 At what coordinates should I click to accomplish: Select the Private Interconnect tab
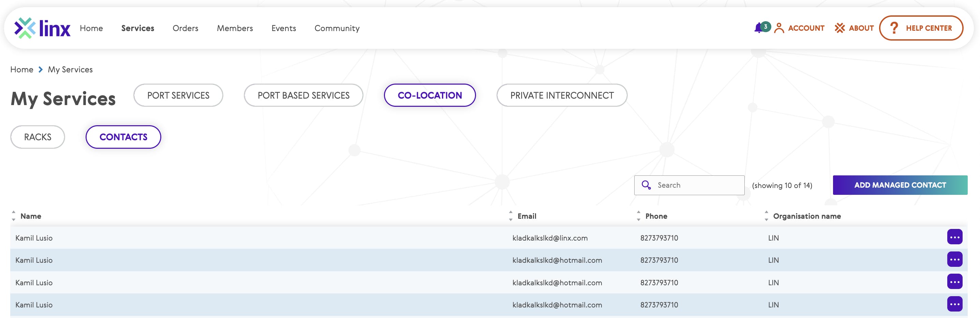(562, 95)
